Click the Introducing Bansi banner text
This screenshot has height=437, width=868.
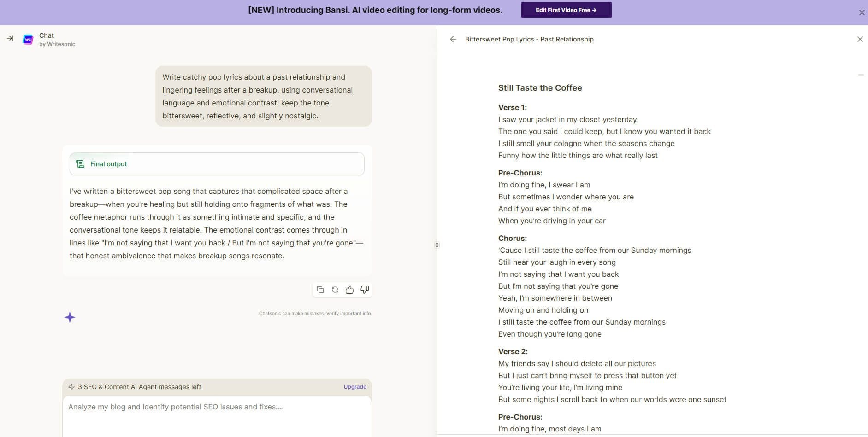pos(375,10)
